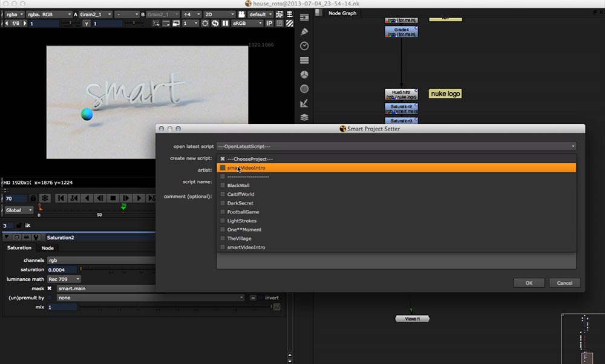Screen dimensions: 605x364
Task: Click the Saturation2 center-node target icon
Action: (x=16, y=238)
